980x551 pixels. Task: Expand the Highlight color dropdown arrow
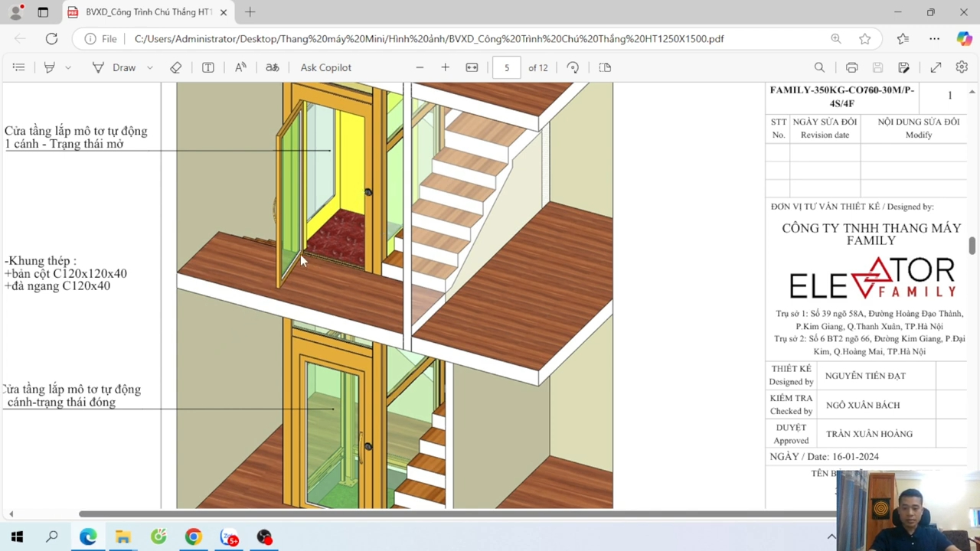pos(68,67)
